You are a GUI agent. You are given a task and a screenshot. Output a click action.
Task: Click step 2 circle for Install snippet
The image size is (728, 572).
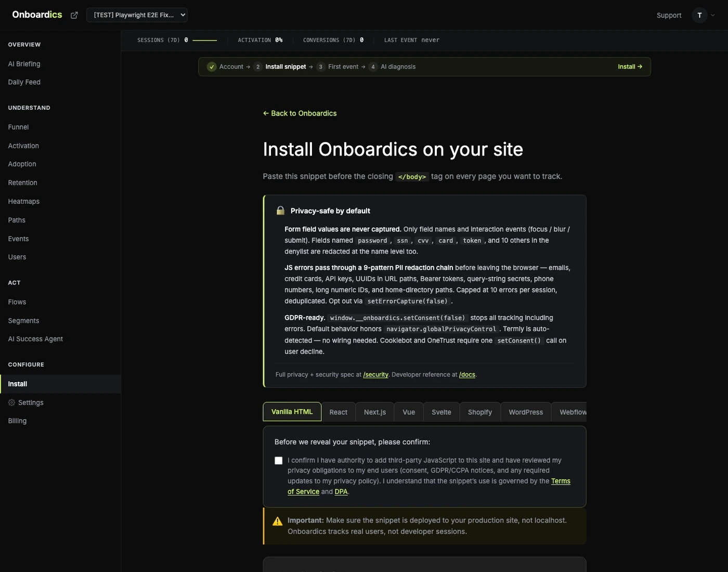[x=257, y=67]
